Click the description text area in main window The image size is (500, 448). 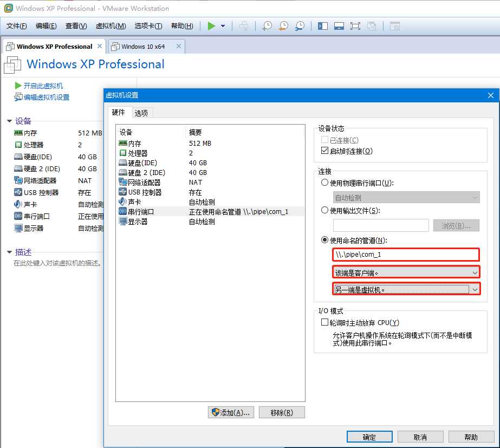tap(57, 263)
